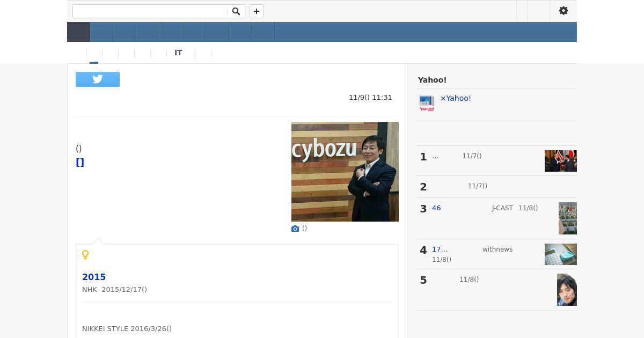The width and height of the screenshot is (644, 338).
Task: Open the cybozu man photo
Action: point(345,172)
